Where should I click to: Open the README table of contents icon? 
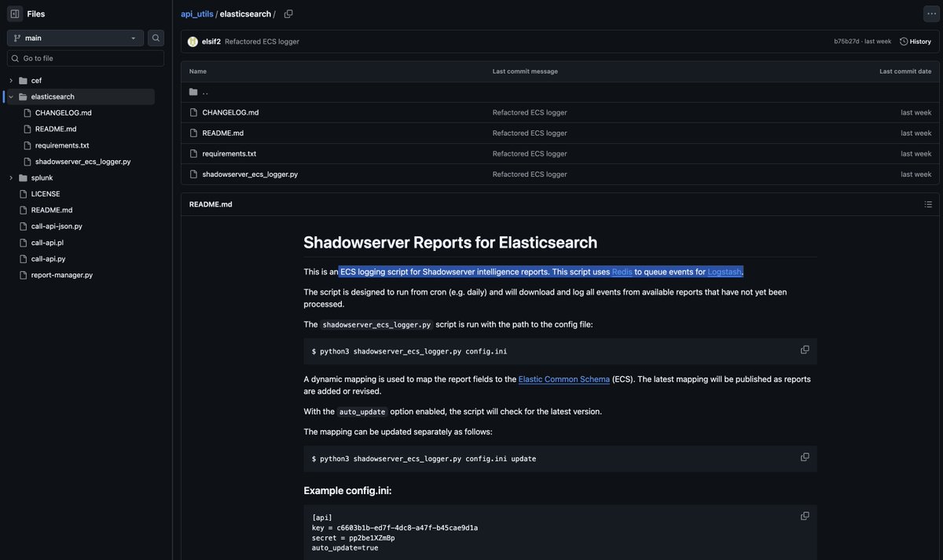(926, 203)
